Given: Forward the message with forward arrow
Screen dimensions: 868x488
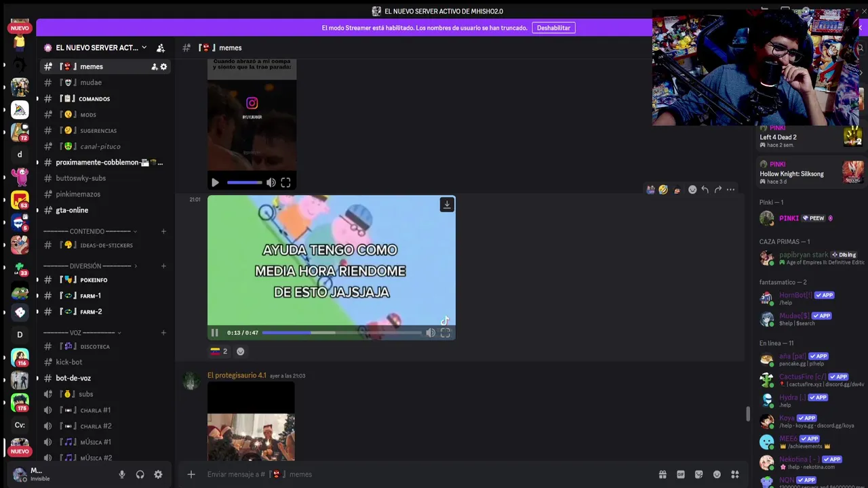Looking at the screenshot, I should 717,190.
